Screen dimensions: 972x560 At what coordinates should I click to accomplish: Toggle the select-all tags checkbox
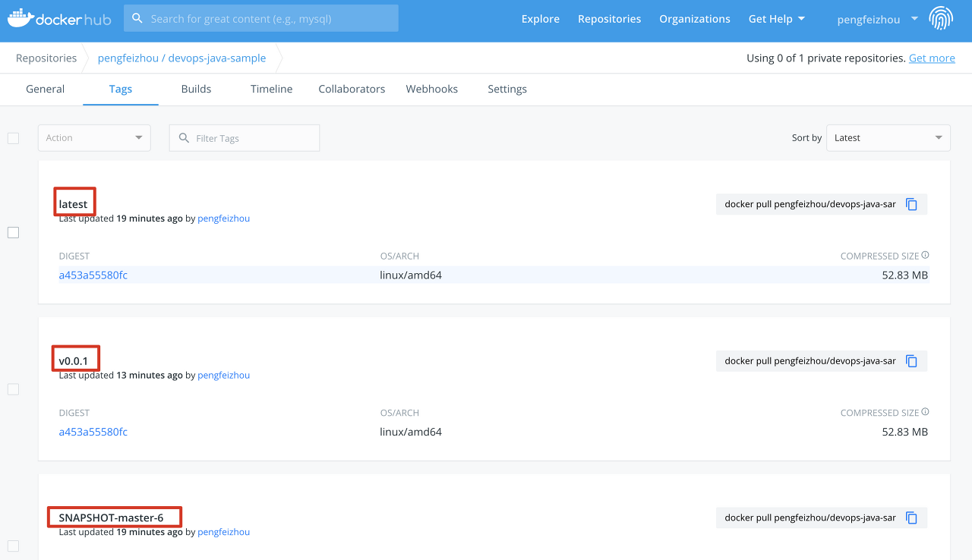tap(13, 138)
